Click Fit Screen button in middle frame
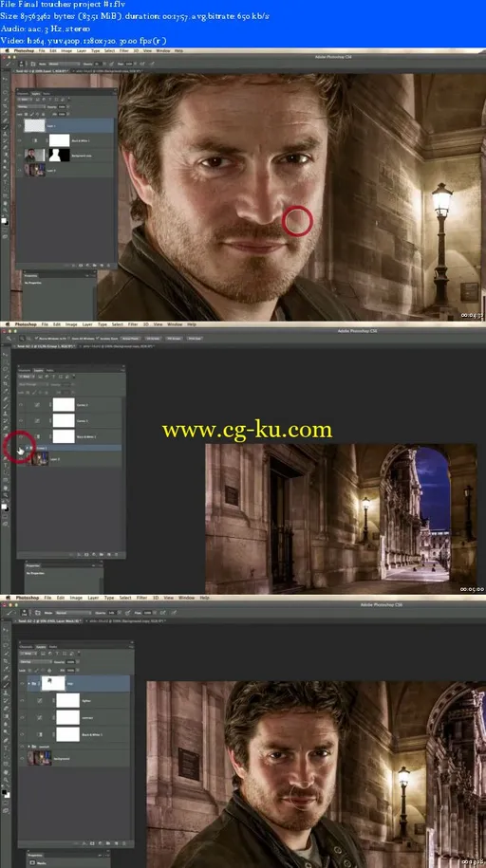The width and height of the screenshot is (486, 868). [x=153, y=339]
